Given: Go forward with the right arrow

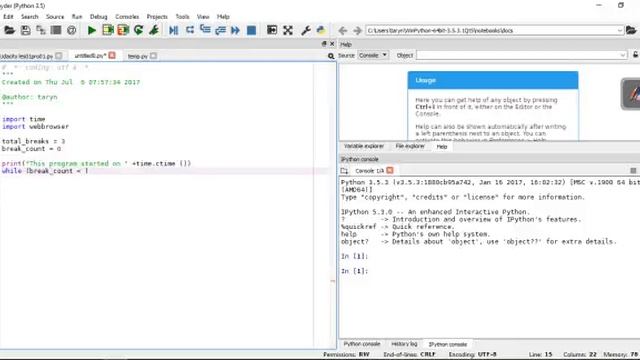Looking at the screenshot, I should coord(357,30).
